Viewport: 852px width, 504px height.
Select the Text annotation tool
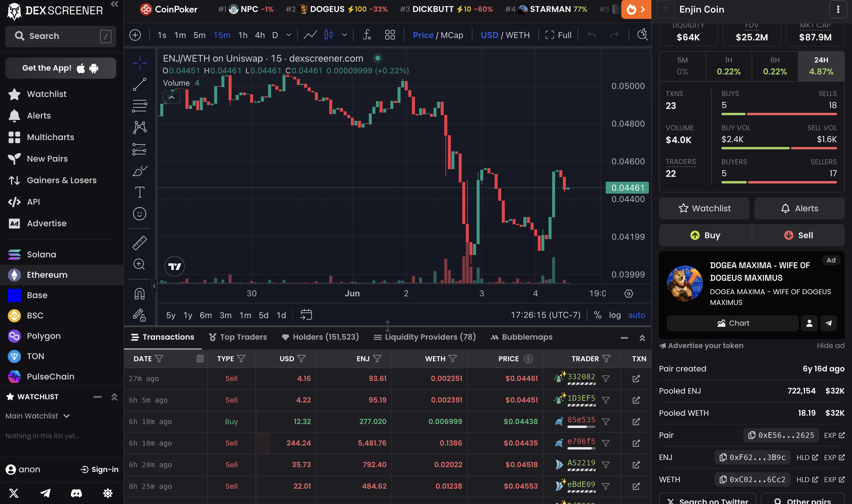(139, 192)
